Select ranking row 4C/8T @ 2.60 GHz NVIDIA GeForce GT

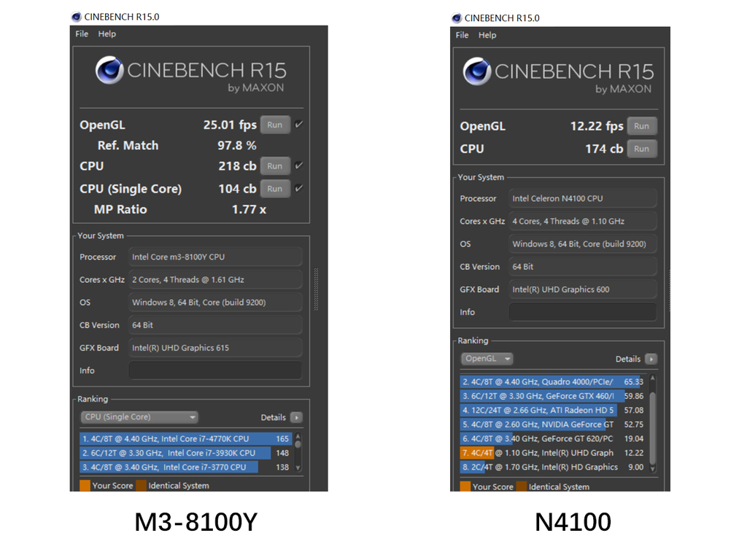pos(553,425)
